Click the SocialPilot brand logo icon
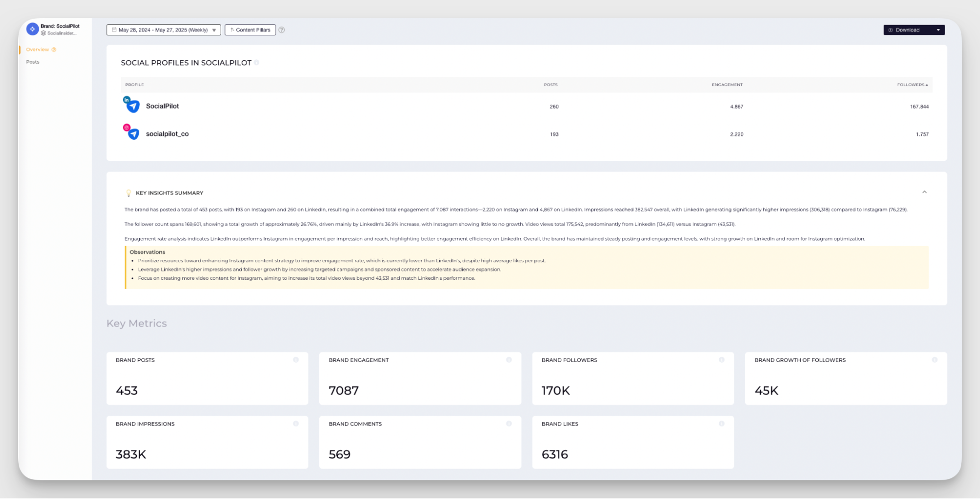The image size is (980, 499). coord(32,29)
